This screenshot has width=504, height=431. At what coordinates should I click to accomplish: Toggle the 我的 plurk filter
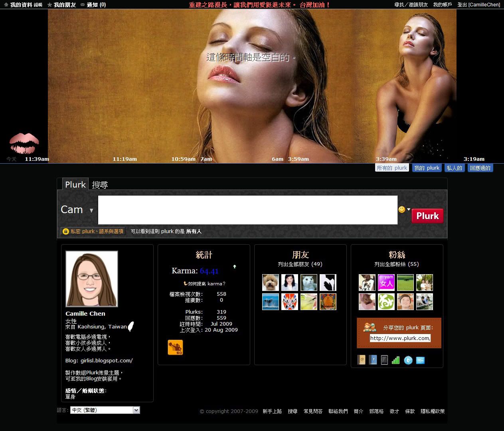point(427,168)
